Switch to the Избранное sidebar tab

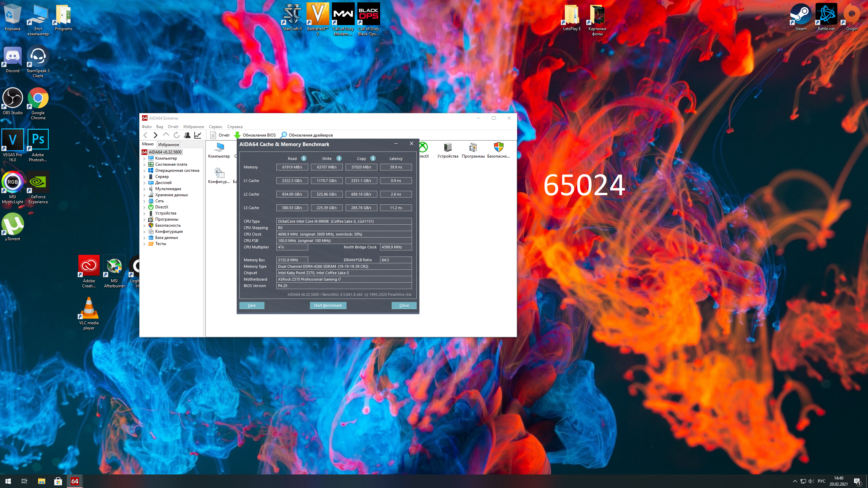click(169, 145)
